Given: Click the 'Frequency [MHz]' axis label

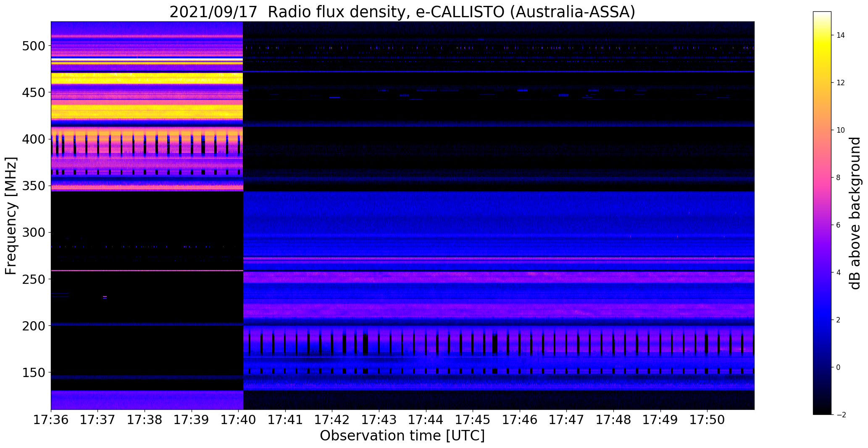Looking at the screenshot, I should click(x=11, y=216).
